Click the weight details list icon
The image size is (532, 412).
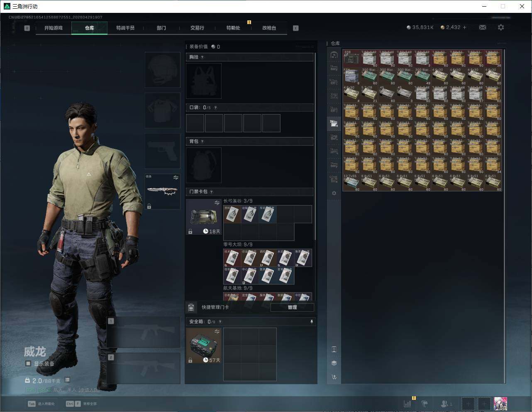pyautogui.click(x=67, y=380)
